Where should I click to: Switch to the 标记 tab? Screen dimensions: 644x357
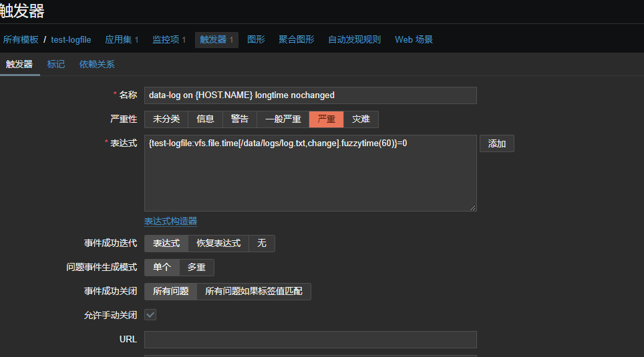coord(56,65)
